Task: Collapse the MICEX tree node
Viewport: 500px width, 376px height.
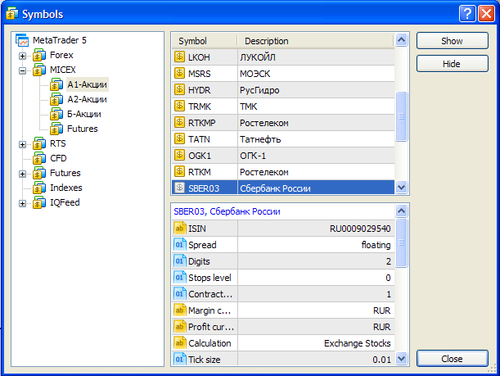Action: tap(22, 70)
